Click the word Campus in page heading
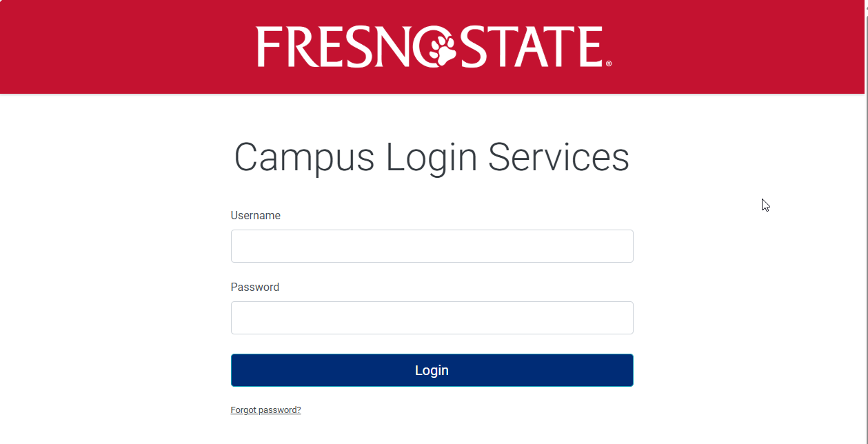Viewport: 868px width, 444px height. 304,158
